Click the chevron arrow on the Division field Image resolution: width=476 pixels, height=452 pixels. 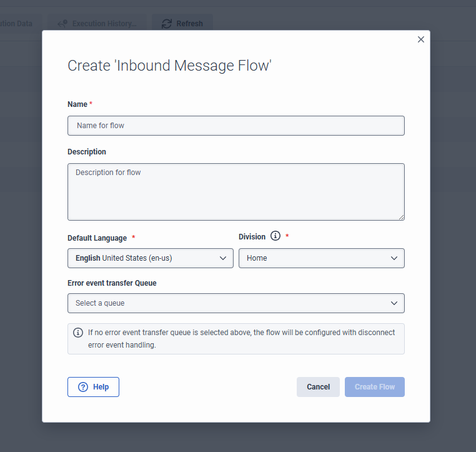point(394,258)
